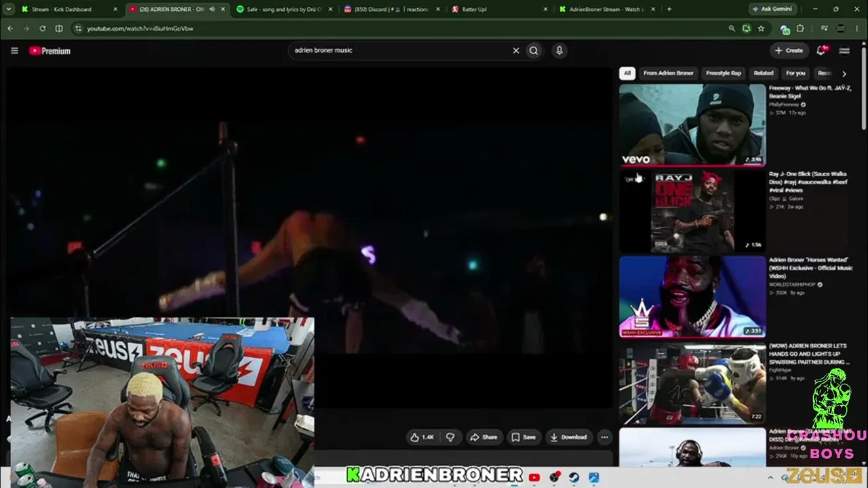
Task: Show more filter chips with the arrow
Action: (x=844, y=73)
